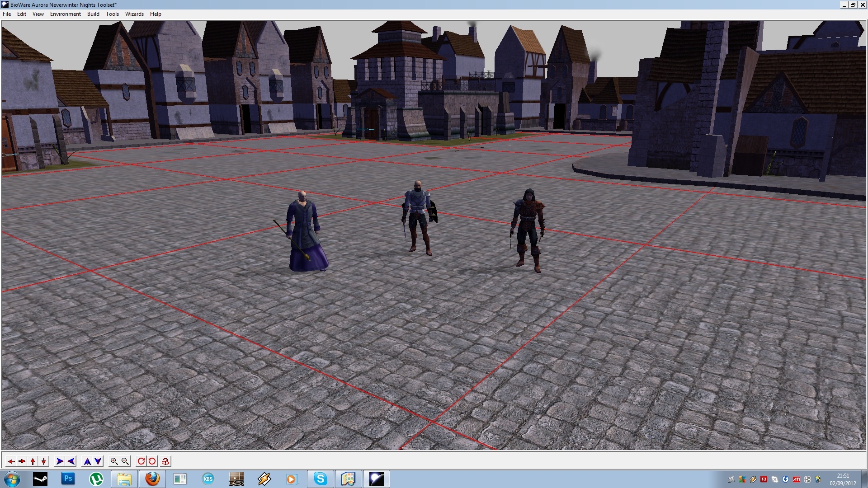Click the red counterclockwise rotate icon

[x=152, y=461]
